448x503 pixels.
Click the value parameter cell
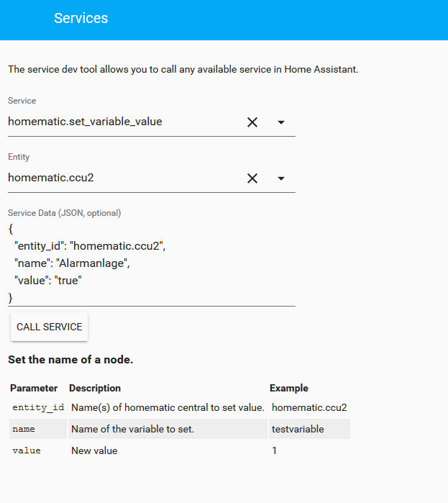[x=27, y=451]
